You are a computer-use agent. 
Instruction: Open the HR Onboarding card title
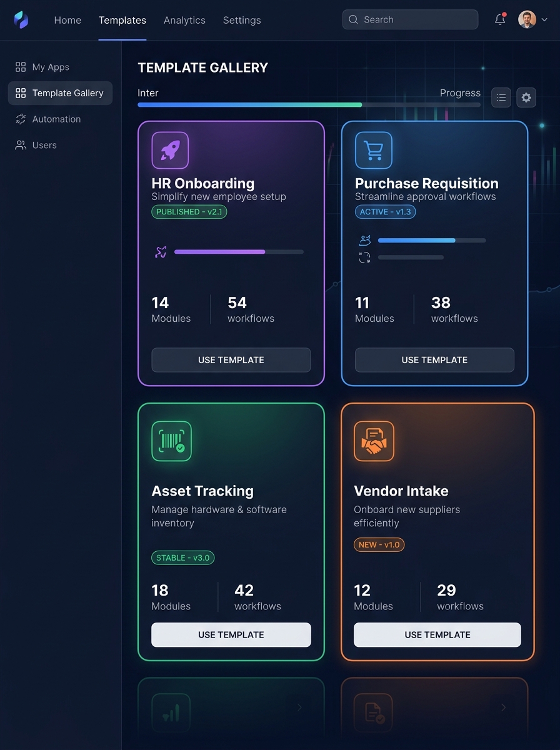point(203,183)
